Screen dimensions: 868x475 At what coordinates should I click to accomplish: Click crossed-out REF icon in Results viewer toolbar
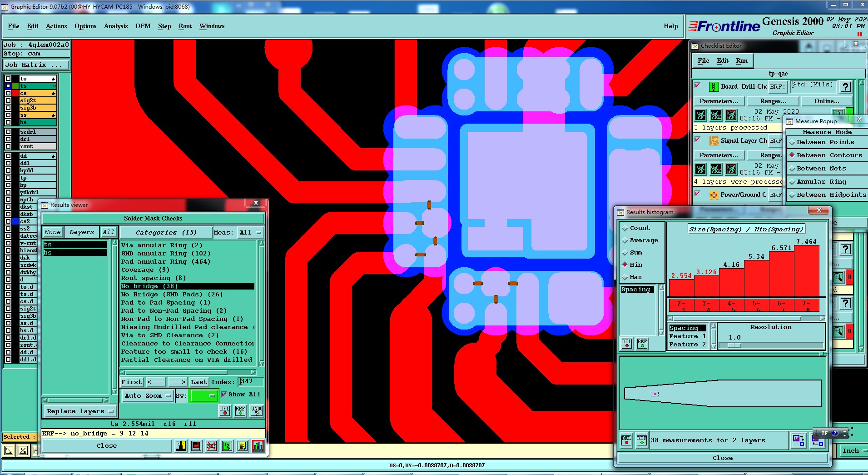[211, 446]
